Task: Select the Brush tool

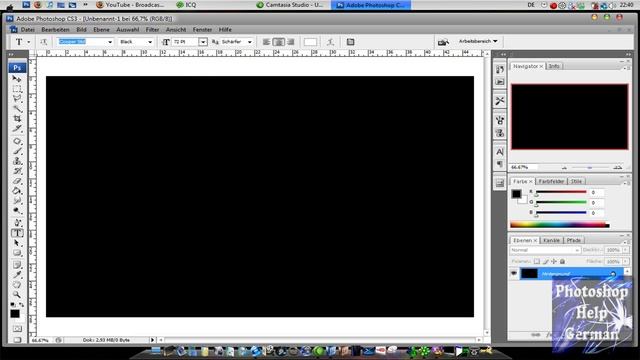Action: coord(17,151)
